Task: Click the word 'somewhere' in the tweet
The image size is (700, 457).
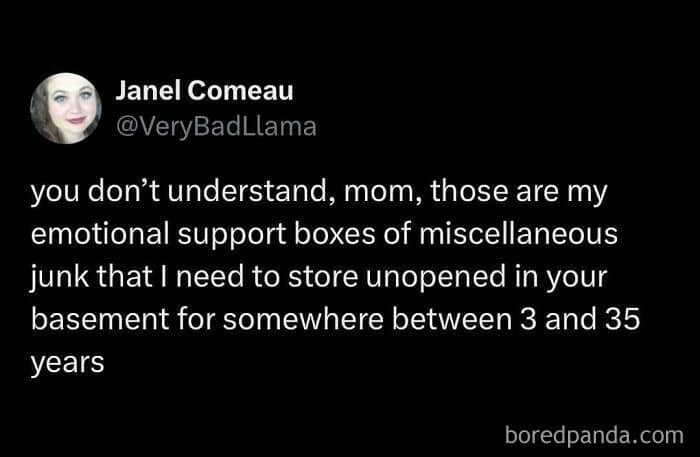Action: click(x=303, y=321)
